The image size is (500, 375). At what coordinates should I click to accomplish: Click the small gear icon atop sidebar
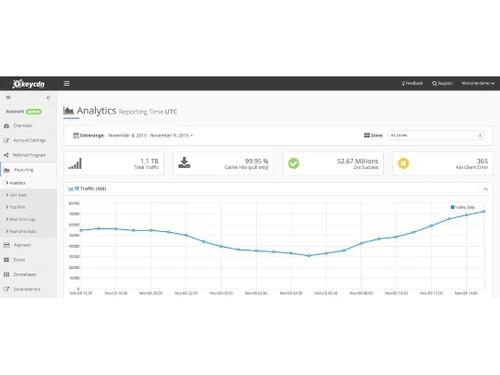[x=48, y=98]
